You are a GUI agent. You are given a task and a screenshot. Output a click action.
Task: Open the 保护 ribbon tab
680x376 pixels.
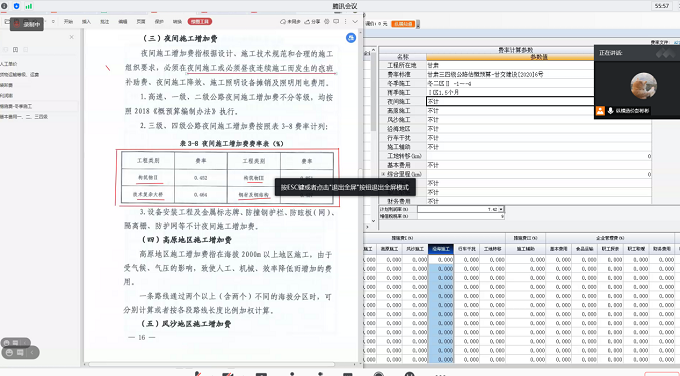point(159,21)
